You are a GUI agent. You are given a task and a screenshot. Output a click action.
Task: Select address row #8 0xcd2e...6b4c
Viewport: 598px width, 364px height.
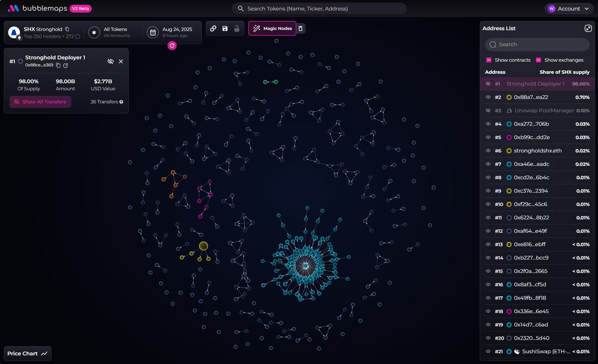tap(537, 178)
